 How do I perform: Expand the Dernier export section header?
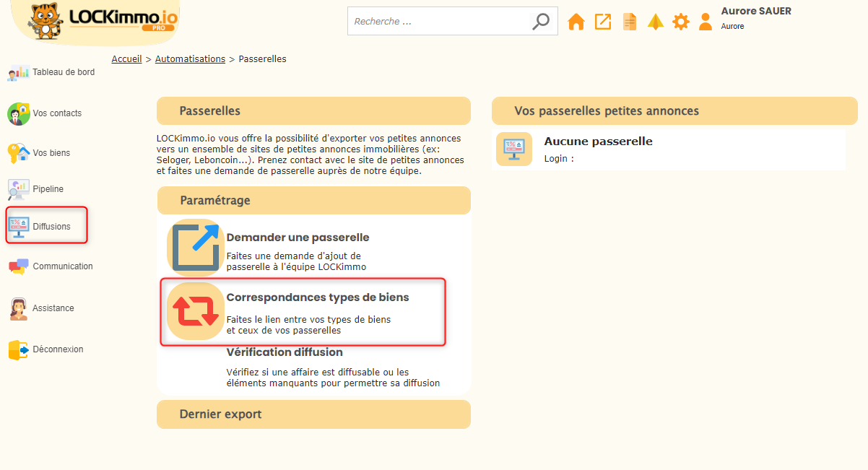pos(313,414)
